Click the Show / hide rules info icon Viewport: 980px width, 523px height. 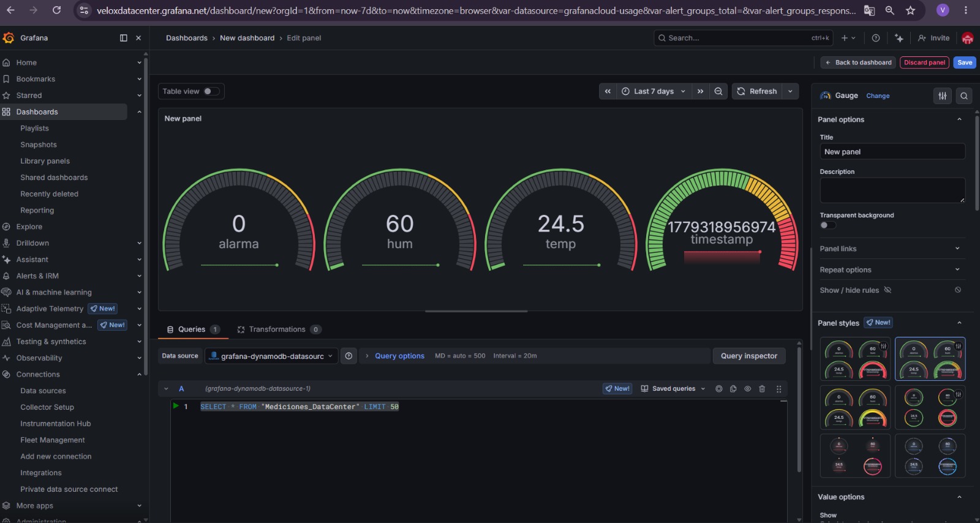point(958,290)
